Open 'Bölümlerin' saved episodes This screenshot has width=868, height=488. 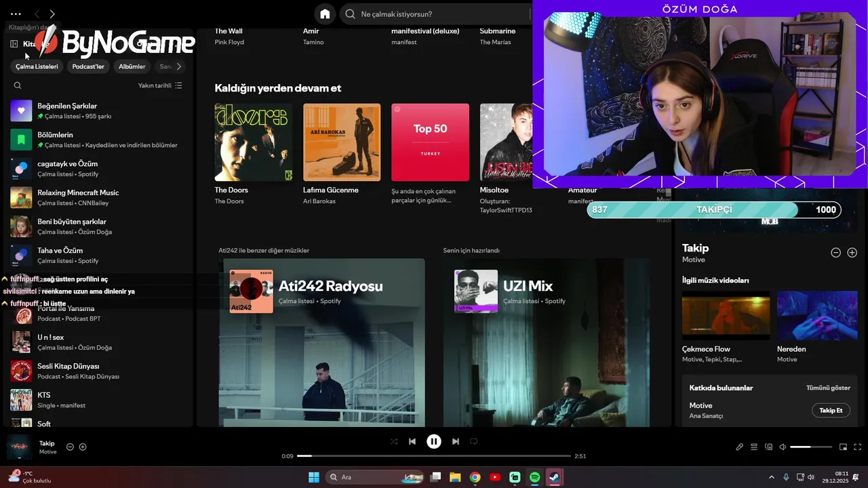pyautogui.click(x=98, y=140)
